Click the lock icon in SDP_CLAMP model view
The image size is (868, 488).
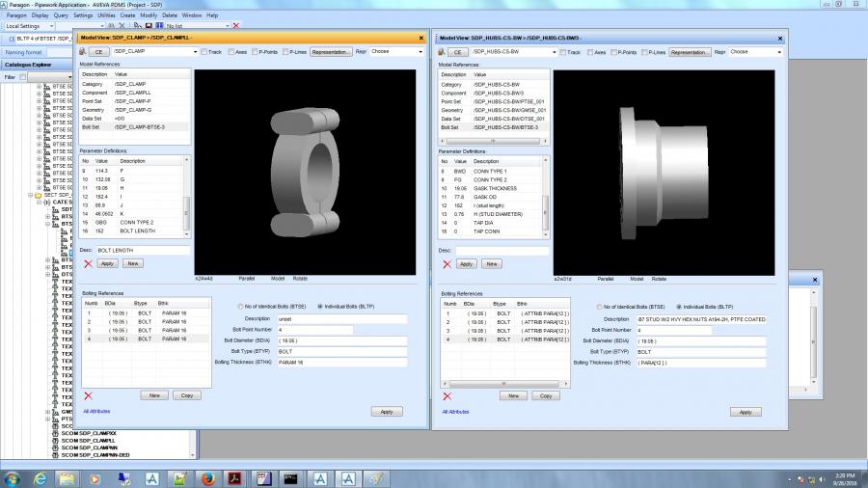point(83,51)
